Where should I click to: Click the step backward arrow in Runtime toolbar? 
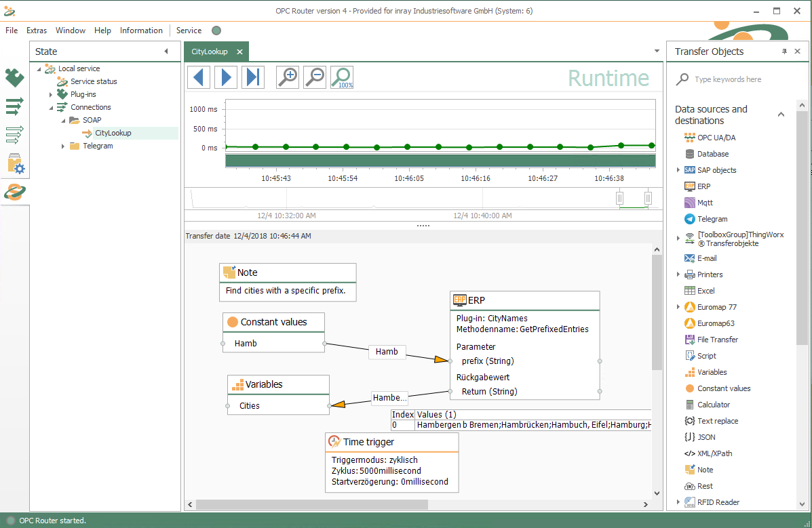[199, 77]
